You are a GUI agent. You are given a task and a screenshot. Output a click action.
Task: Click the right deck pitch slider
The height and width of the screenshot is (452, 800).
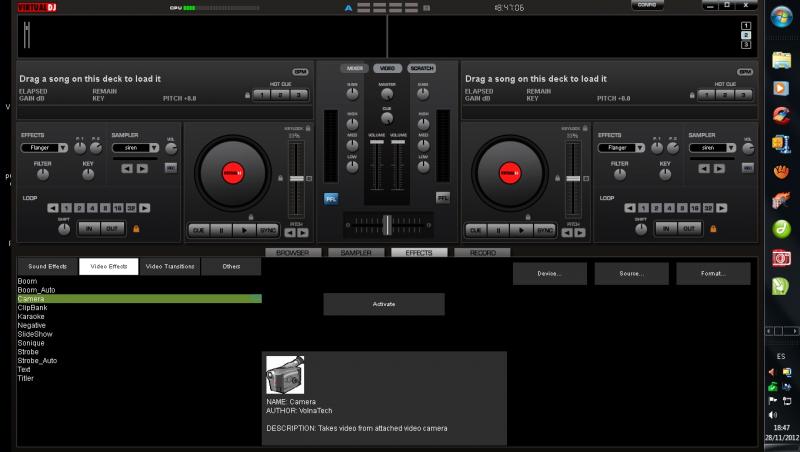[x=573, y=179]
